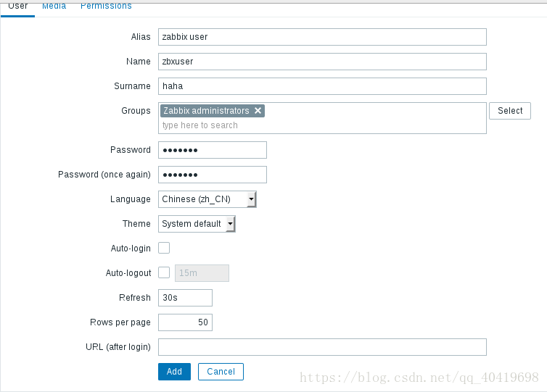The width and height of the screenshot is (547, 392).
Task: Click the Select groups button
Action: 510,111
